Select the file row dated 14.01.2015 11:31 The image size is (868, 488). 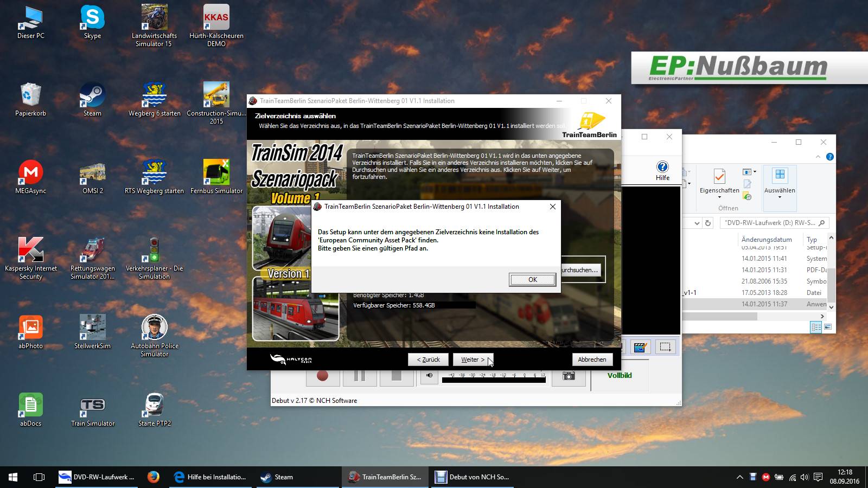[755, 270]
